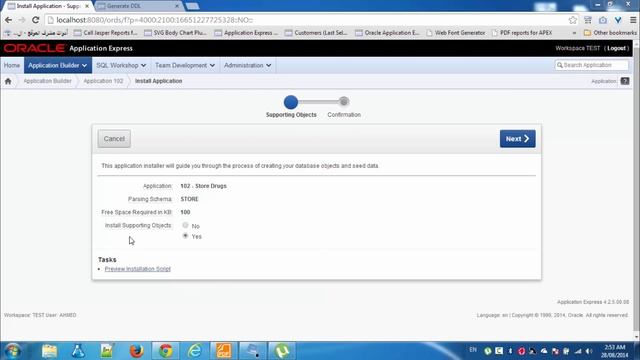Go to Application 102 breadcrumb

103,81
